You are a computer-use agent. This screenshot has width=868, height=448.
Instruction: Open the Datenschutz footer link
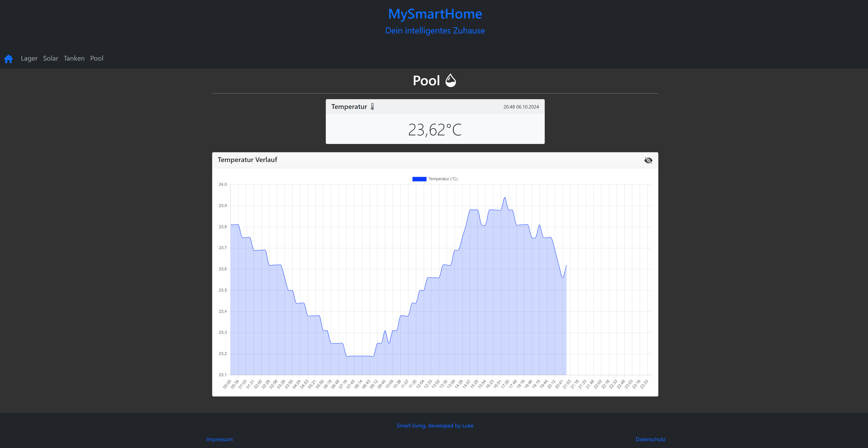(x=650, y=439)
